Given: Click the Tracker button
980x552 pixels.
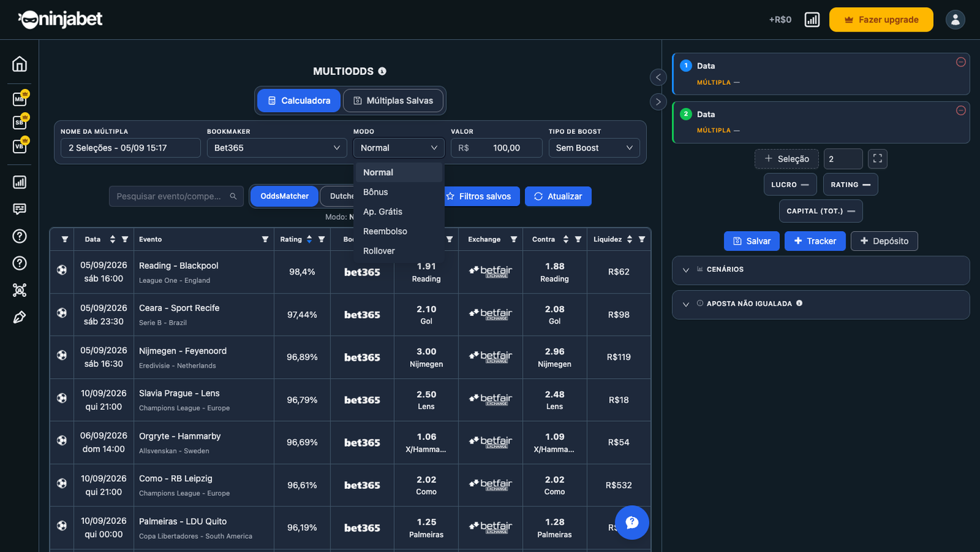Looking at the screenshot, I should (815, 241).
